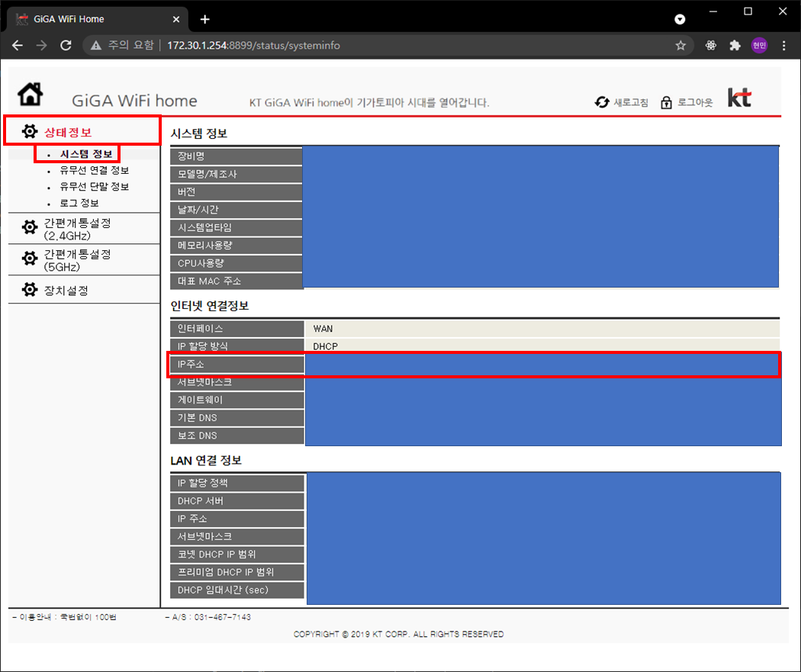Click the WAN interface value
Screen dimensions: 801x672
click(x=323, y=329)
